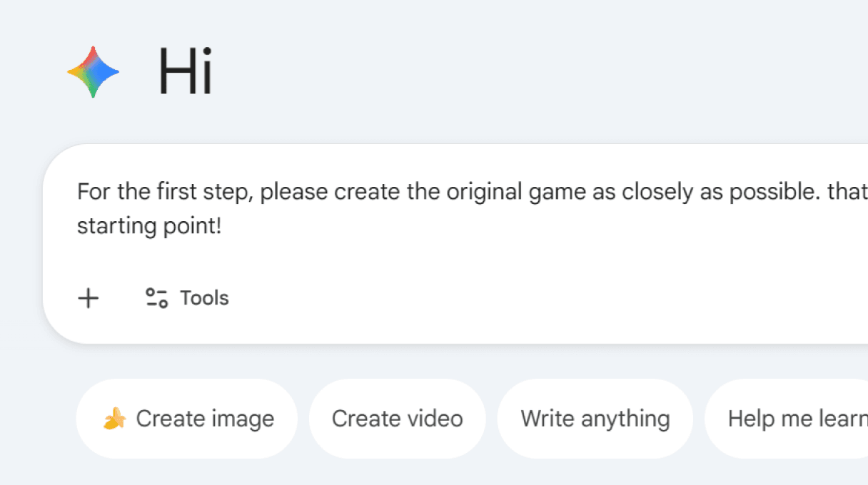Open the plus add-files menu
This screenshot has width=868, height=485.
[x=89, y=298]
